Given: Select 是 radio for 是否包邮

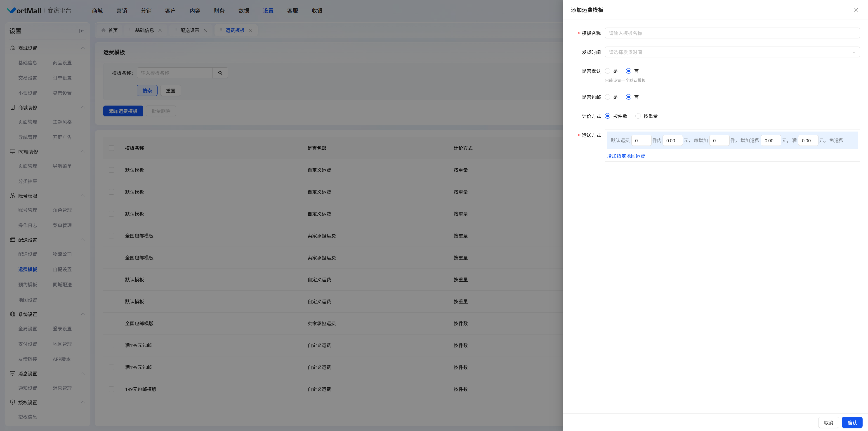Looking at the screenshot, I should 608,97.
